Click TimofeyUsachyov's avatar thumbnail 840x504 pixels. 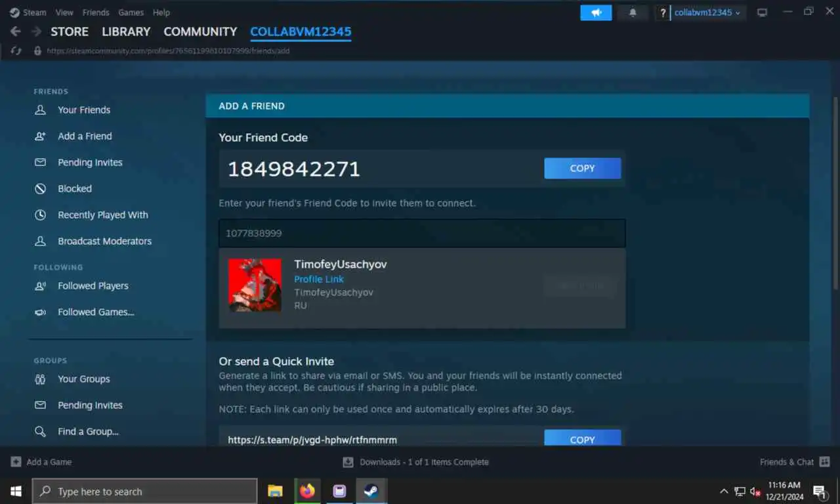(x=255, y=285)
